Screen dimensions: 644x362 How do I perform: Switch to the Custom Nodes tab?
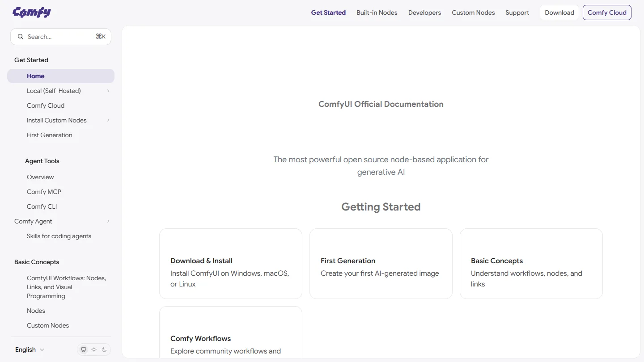pyautogui.click(x=473, y=13)
